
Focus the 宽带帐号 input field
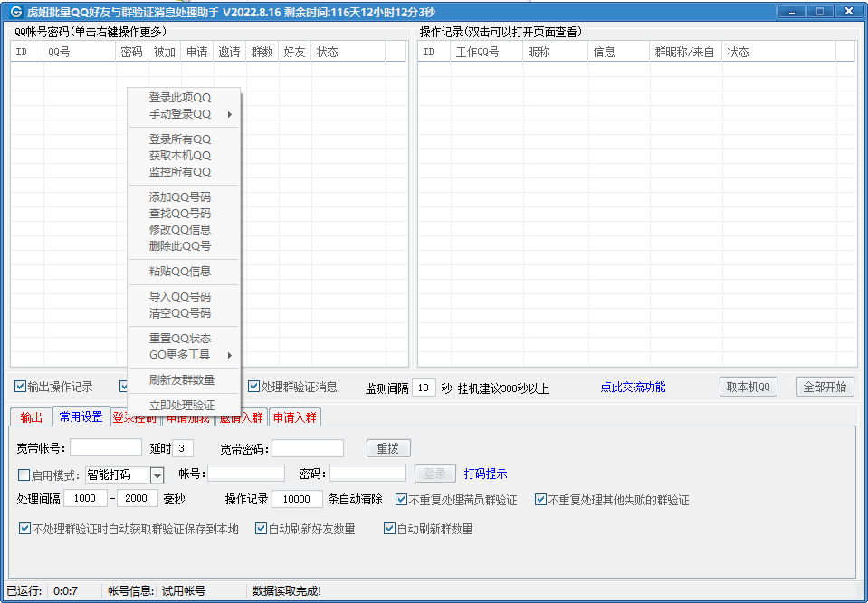106,447
